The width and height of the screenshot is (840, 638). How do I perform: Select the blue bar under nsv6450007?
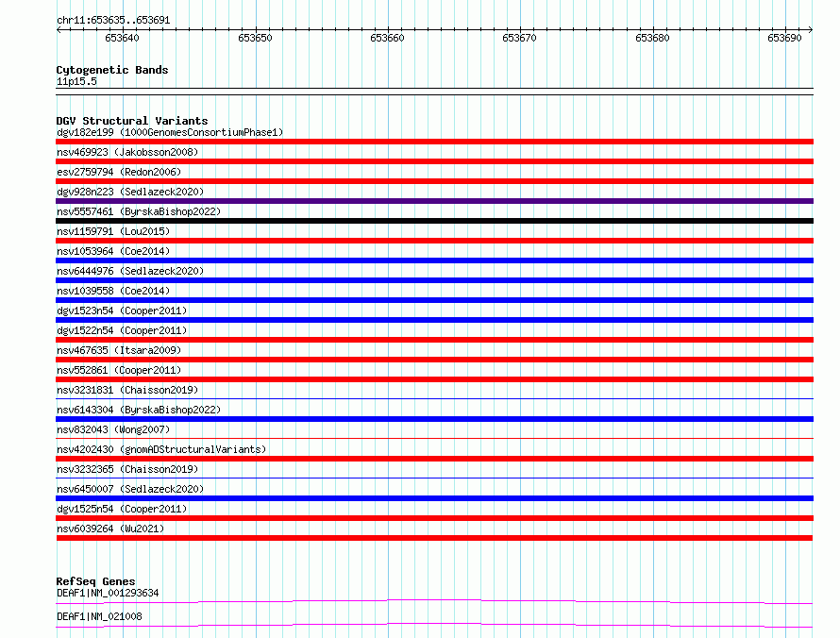pos(434,498)
